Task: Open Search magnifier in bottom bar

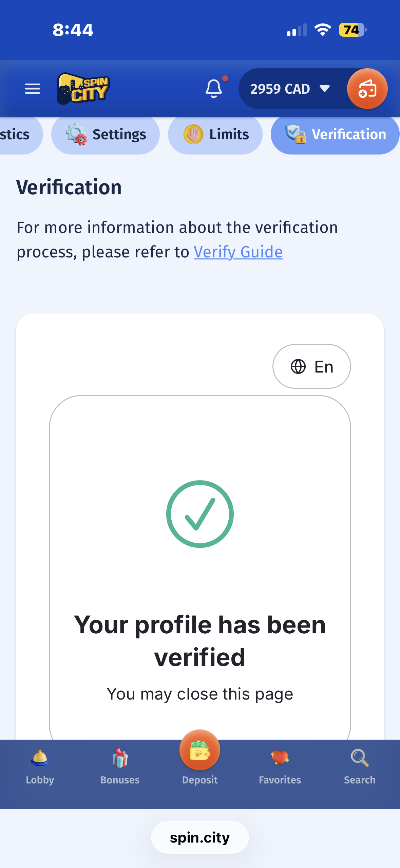Action: [360, 767]
